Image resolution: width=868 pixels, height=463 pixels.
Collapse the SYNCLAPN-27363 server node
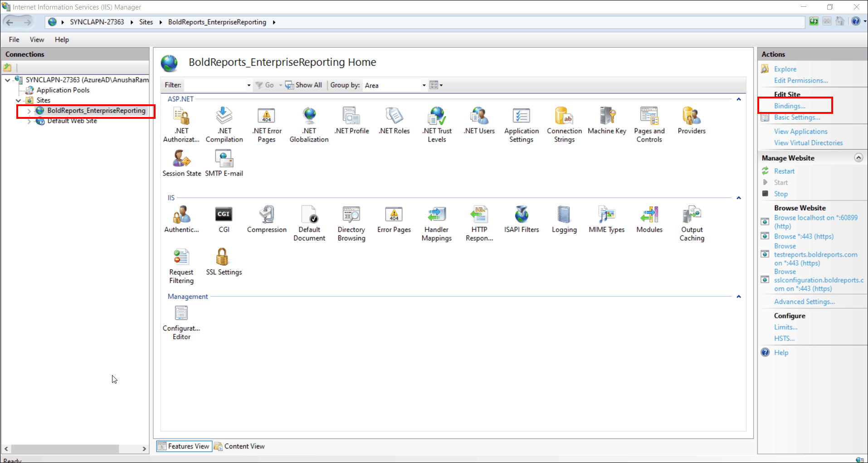point(8,80)
